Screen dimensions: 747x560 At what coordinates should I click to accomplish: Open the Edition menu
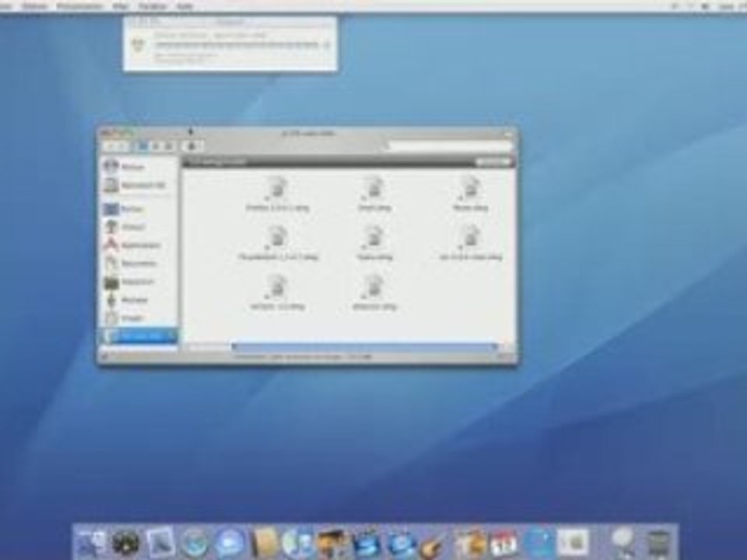coord(35,5)
